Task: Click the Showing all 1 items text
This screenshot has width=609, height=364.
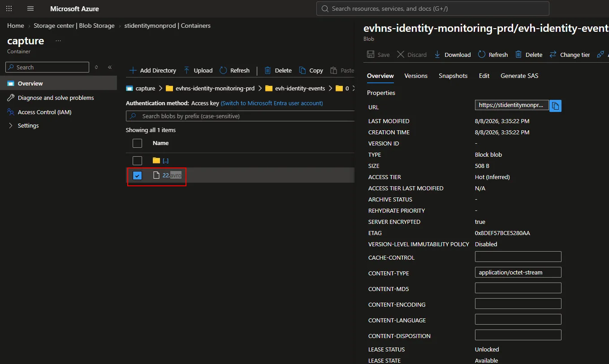Action: [151, 130]
